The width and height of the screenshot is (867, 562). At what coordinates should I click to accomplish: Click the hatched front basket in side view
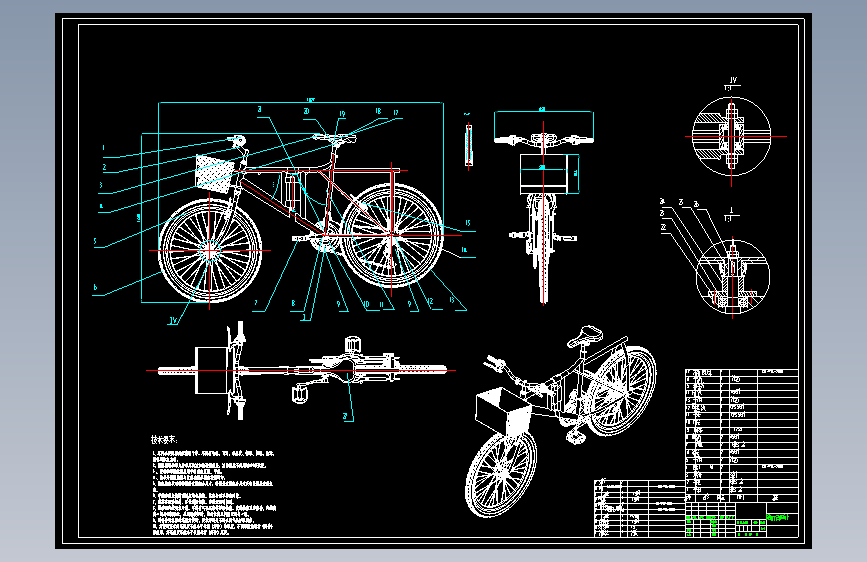point(213,174)
